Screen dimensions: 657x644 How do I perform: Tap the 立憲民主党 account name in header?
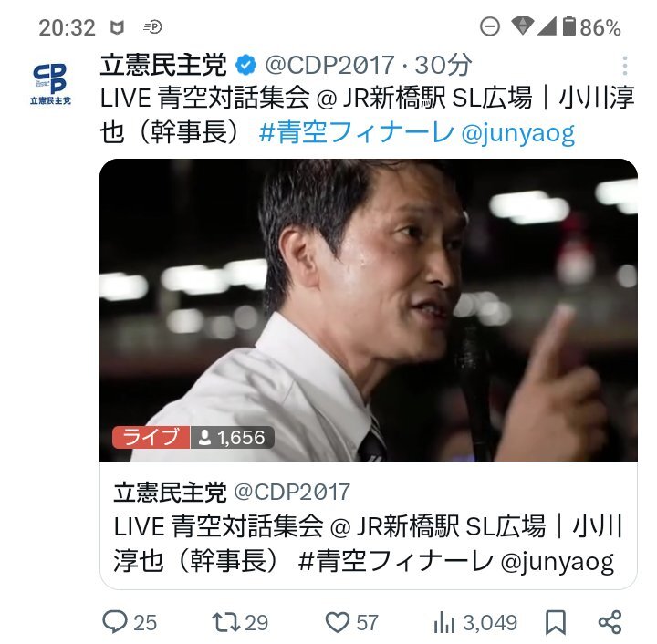click(x=164, y=65)
